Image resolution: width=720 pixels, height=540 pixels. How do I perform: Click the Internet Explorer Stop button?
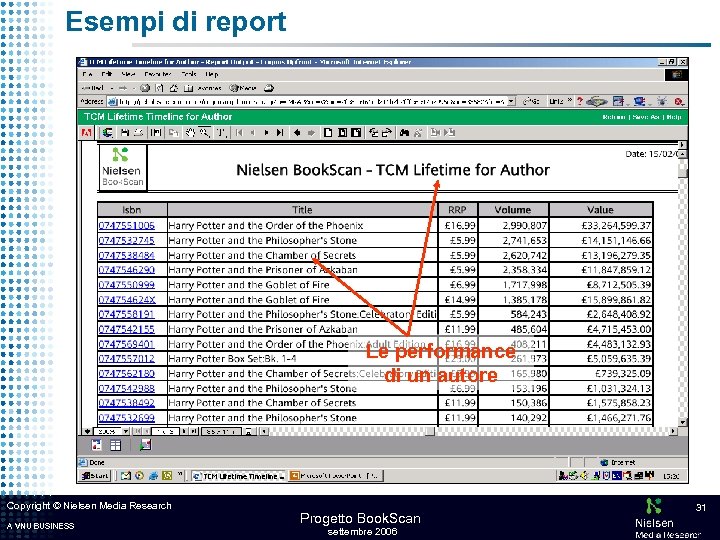pyautogui.click(x=145, y=88)
